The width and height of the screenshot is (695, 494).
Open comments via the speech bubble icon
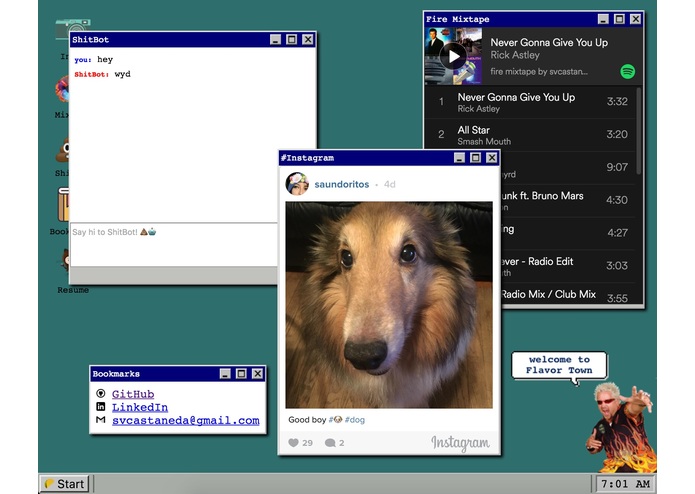[330, 443]
